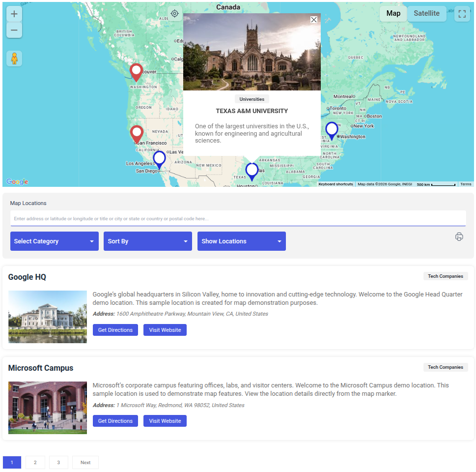This screenshot has height=472, width=476.
Task: Click the Texas A&M university photo
Action: click(252, 52)
